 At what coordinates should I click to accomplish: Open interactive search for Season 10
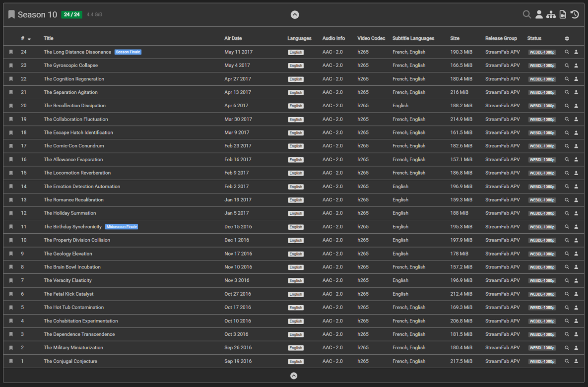(x=539, y=14)
